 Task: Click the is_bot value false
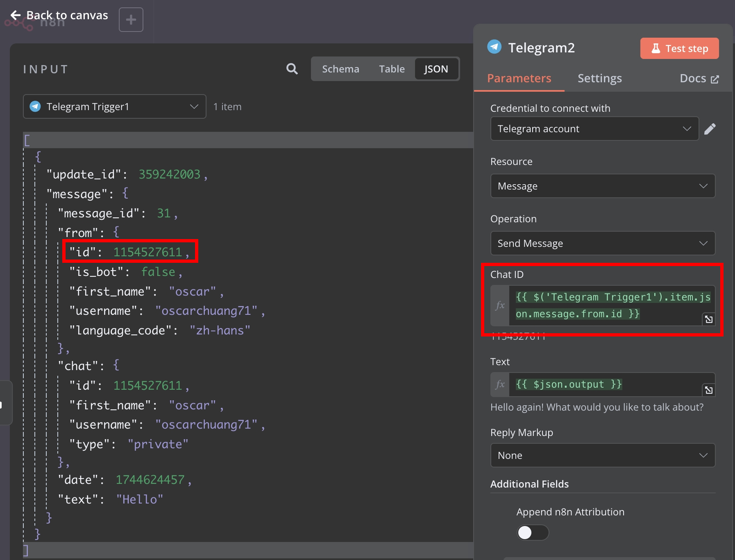click(x=158, y=272)
